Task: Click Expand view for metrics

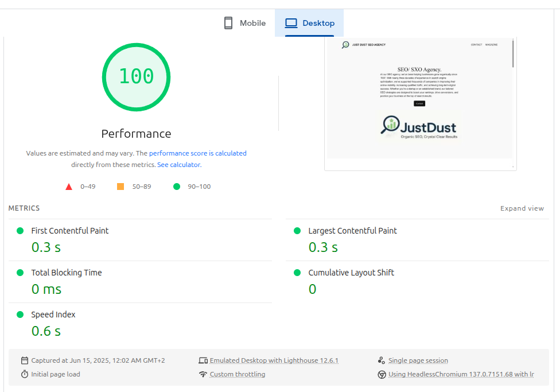Action: pos(522,208)
